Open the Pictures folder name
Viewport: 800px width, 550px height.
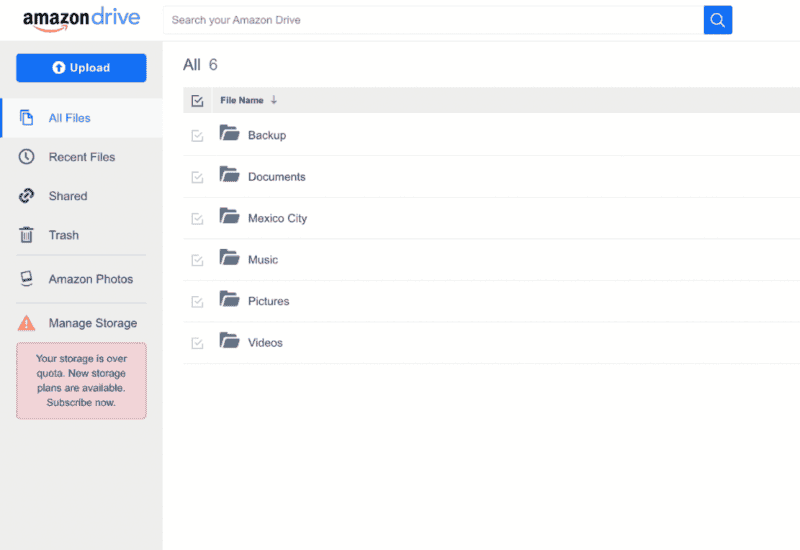coord(268,301)
